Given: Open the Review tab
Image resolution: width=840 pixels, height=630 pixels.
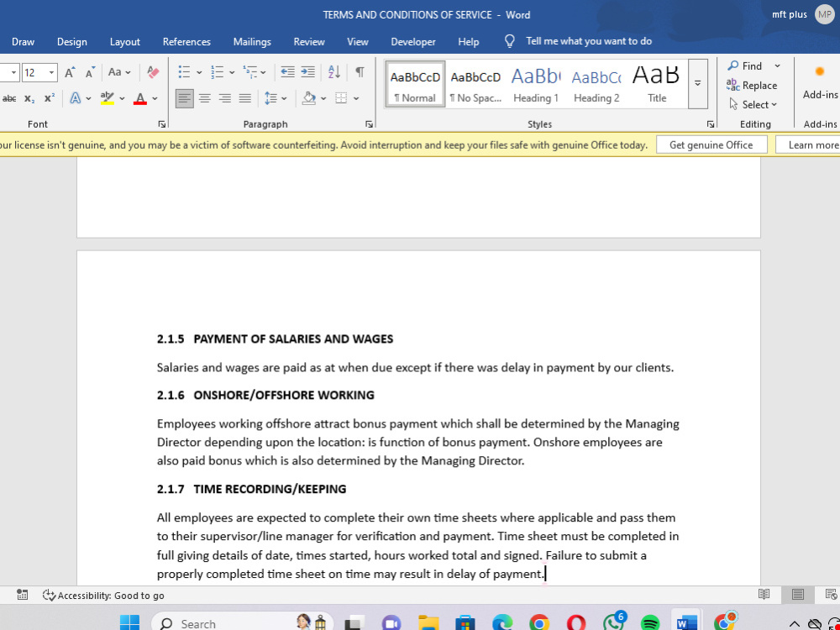Looking at the screenshot, I should [x=309, y=42].
